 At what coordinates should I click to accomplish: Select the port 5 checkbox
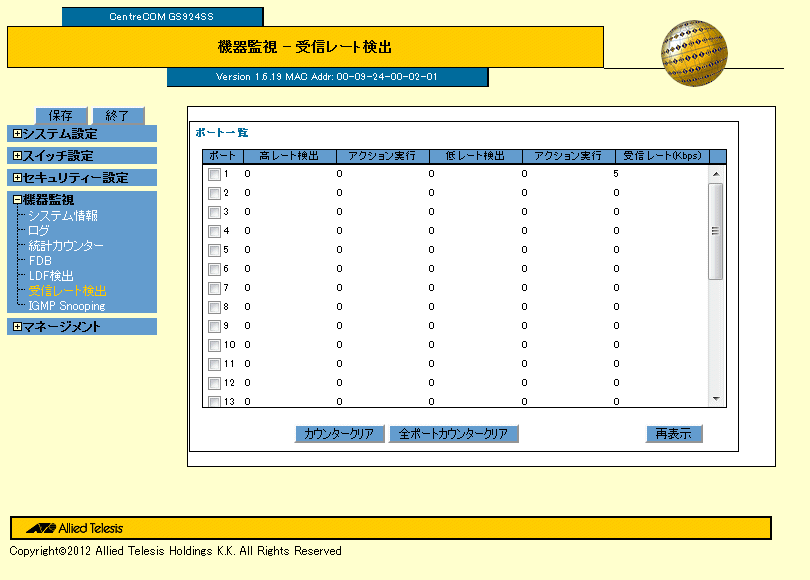[214, 251]
